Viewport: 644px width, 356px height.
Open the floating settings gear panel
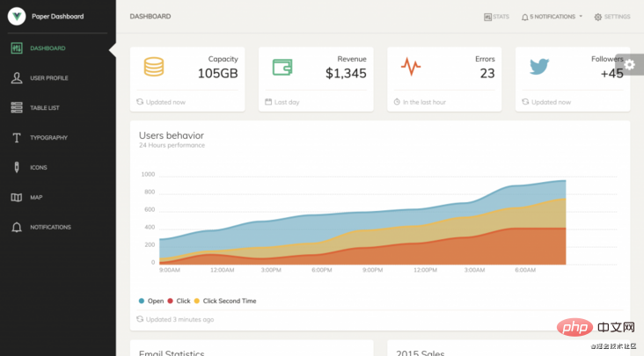coord(630,65)
